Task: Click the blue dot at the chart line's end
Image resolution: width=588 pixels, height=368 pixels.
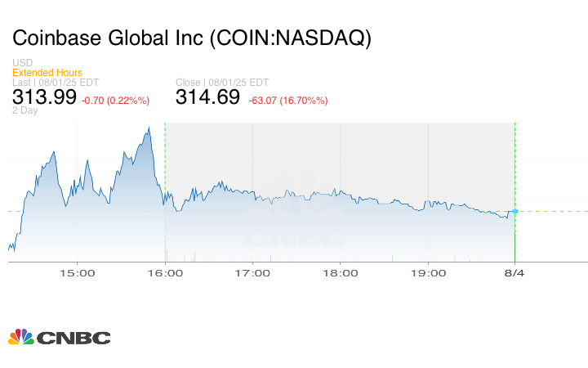Action: tap(514, 211)
